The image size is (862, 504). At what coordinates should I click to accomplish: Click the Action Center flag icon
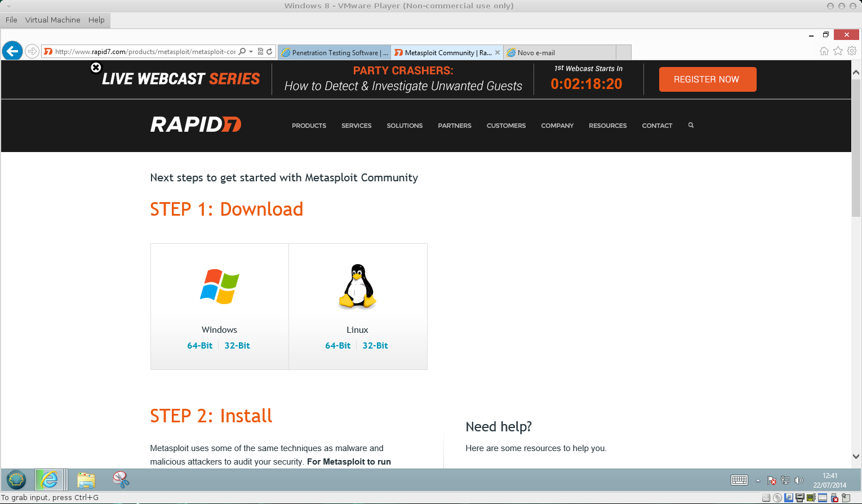pos(772,480)
